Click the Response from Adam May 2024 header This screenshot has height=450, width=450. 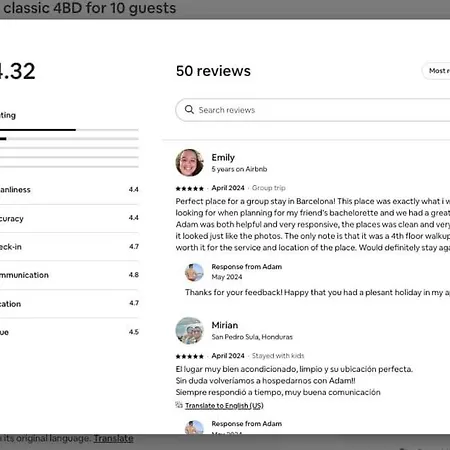(247, 271)
